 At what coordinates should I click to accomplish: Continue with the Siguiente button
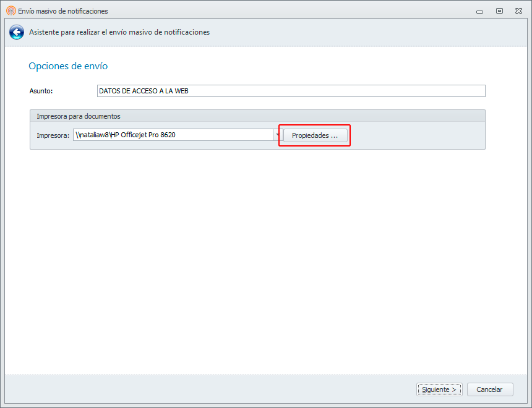coord(439,389)
